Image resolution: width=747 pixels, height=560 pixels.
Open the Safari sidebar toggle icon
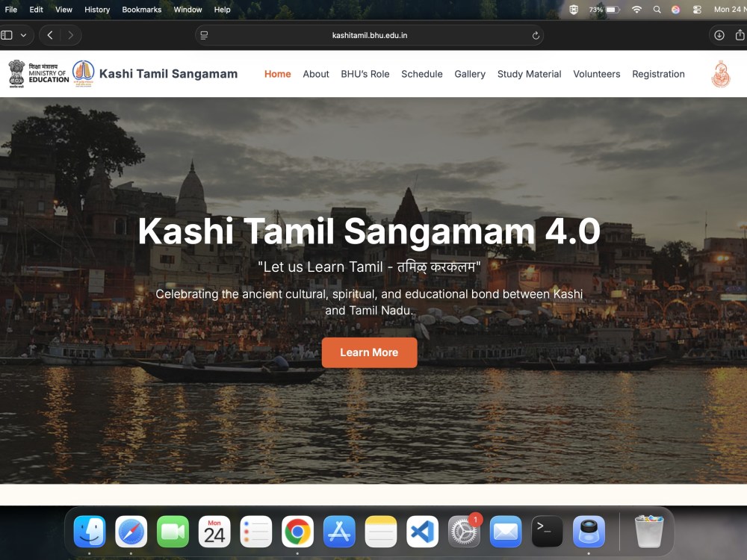7,35
